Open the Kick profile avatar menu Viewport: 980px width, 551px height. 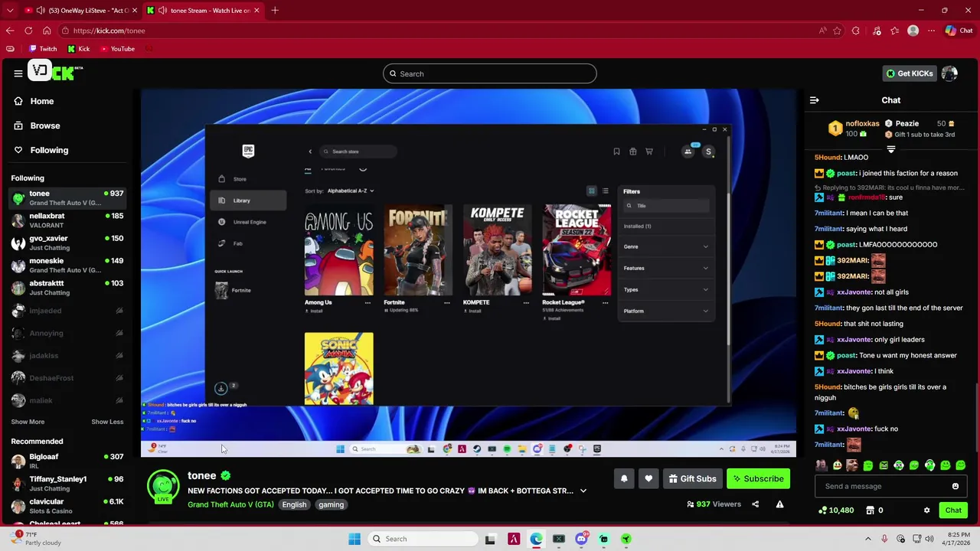[x=949, y=73]
